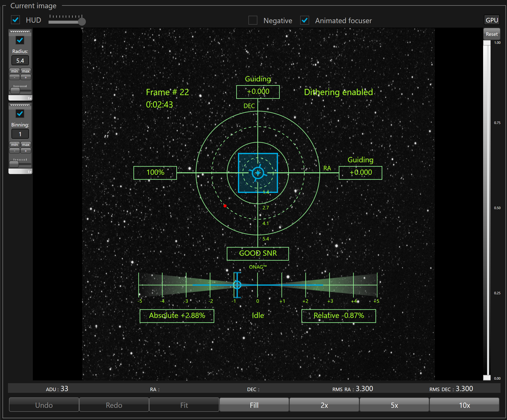This screenshot has height=420, width=507.
Task: Zoom the image to 5x
Action: pyautogui.click(x=394, y=405)
